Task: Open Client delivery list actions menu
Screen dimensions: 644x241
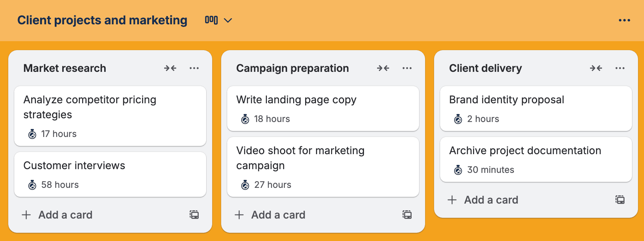Action: click(620, 68)
